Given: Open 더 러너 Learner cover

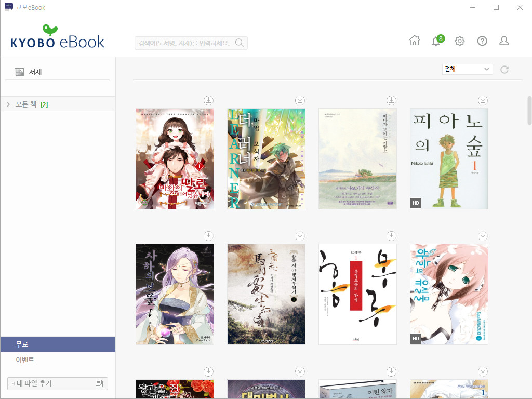Looking at the screenshot, I should coord(266,159).
